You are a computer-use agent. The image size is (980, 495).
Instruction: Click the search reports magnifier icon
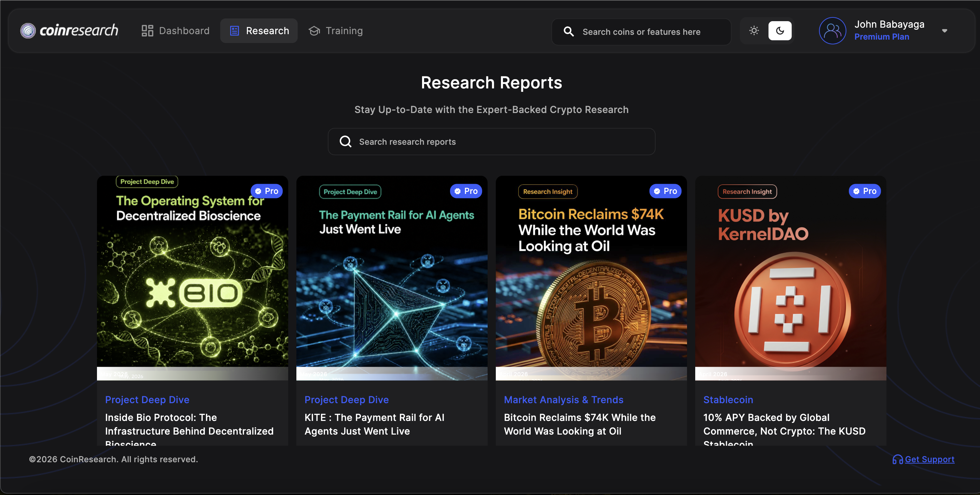click(346, 142)
